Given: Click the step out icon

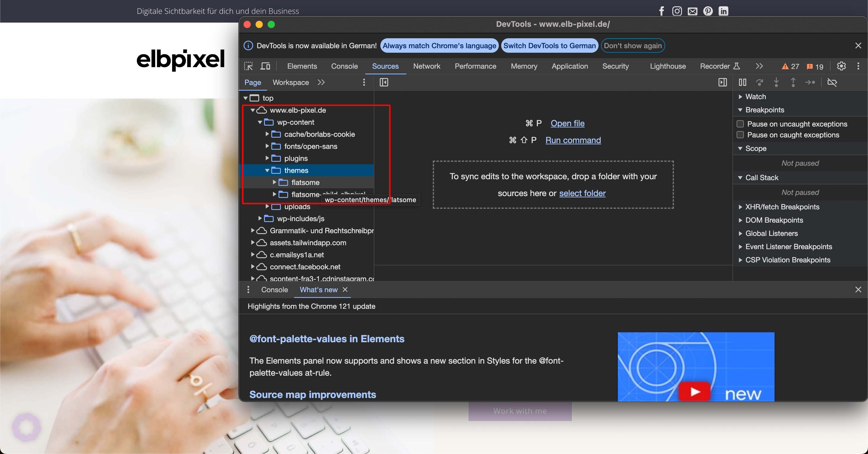Looking at the screenshot, I should tap(793, 82).
